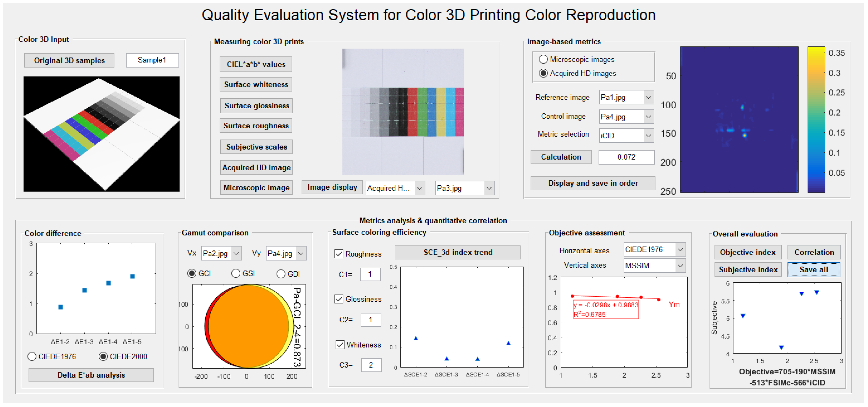The height and width of the screenshot is (407, 868).
Task: Select the Acquired HD images radio button
Action: [x=543, y=73]
